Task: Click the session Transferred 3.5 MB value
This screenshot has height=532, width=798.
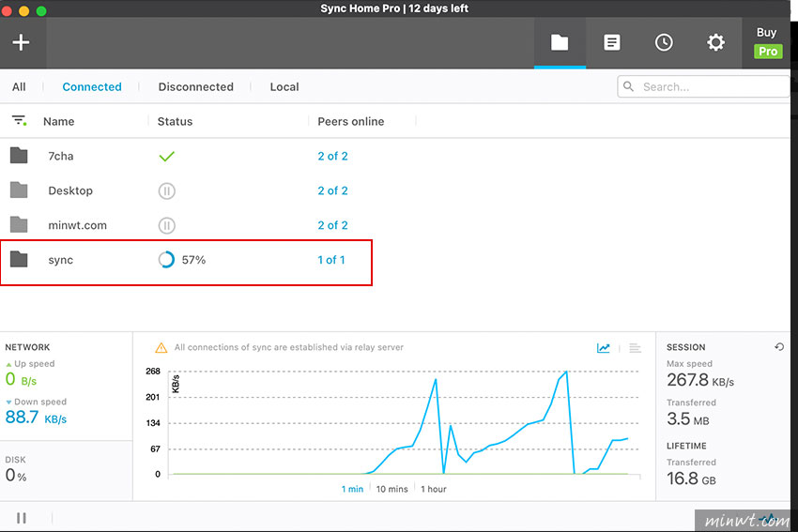Action: point(687,419)
